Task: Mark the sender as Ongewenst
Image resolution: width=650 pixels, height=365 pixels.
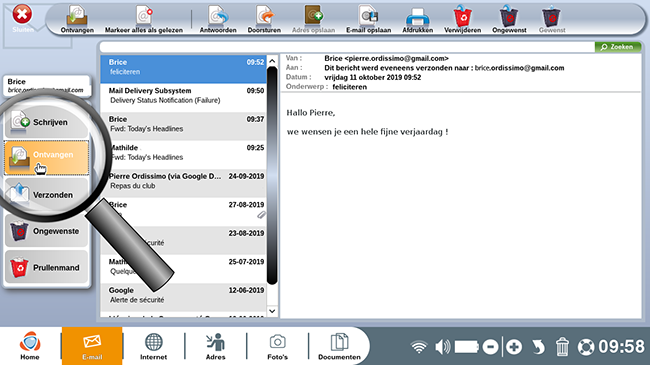Action: click(x=509, y=17)
